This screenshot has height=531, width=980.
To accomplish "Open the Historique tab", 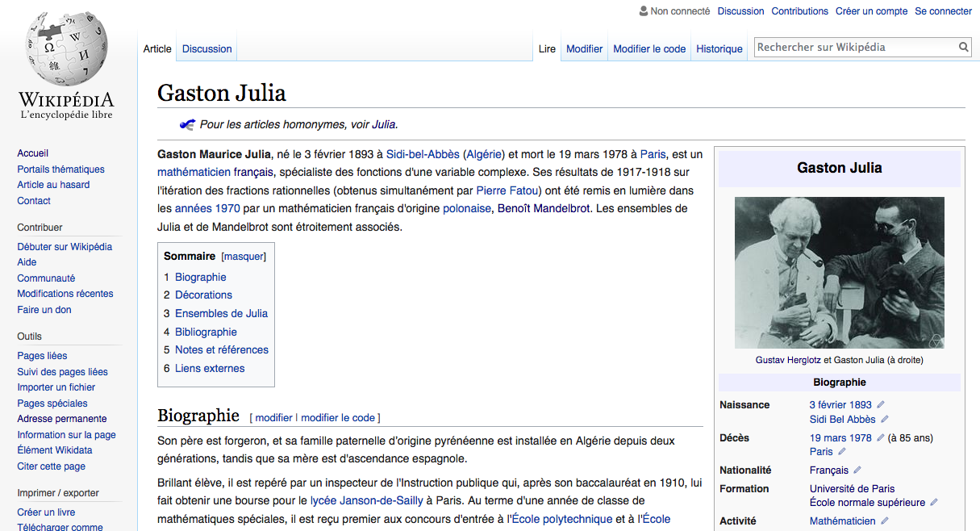I will [x=719, y=49].
